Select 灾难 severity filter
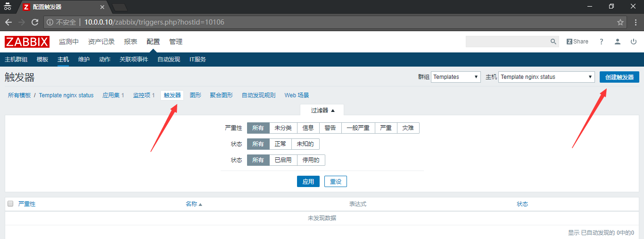The width and height of the screenshot is (644, 239). 408,128
